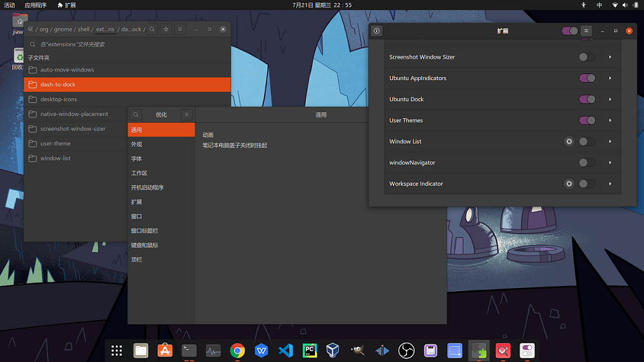Image resolution: width=644 pixels, height=362 pixels.
Task: Bookmark this path with the star icon
Action: click(x=166, y=29)
